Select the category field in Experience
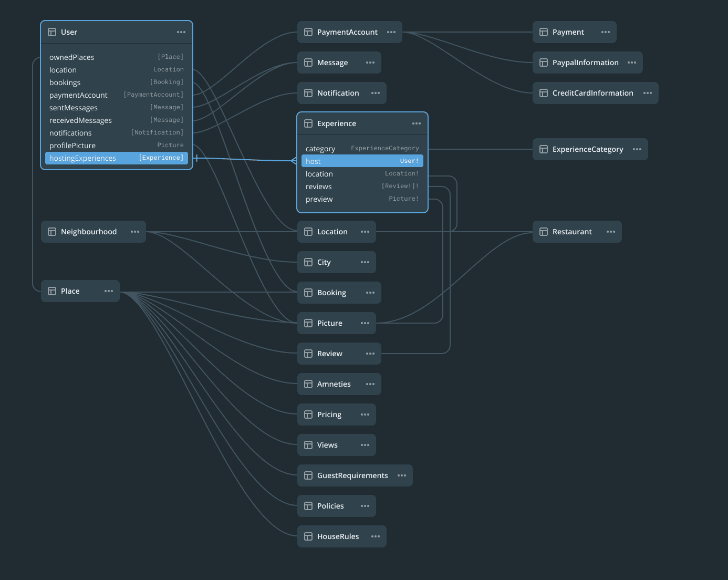Screen dimensions: 728x580 (362, 149)
